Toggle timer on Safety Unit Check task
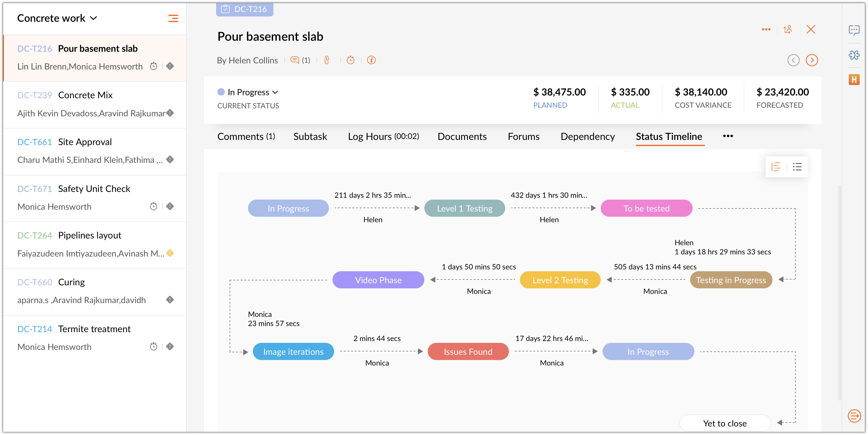Viewport: 868px width, 435px height. pyautogui.click(x=154, y=206)
